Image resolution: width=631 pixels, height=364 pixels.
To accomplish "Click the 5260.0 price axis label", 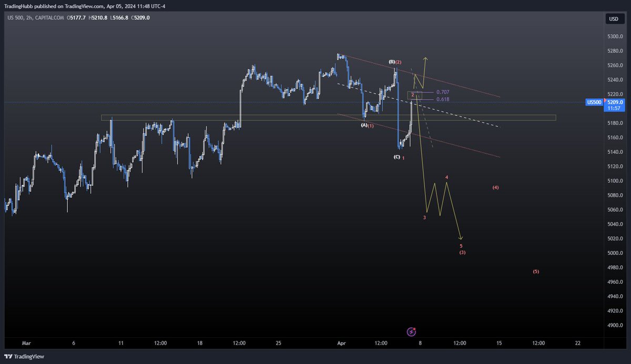I will [615, 66].
